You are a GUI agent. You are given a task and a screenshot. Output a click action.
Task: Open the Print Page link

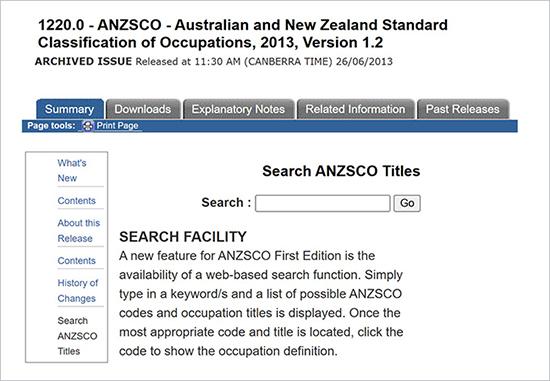tap(117, 126)
